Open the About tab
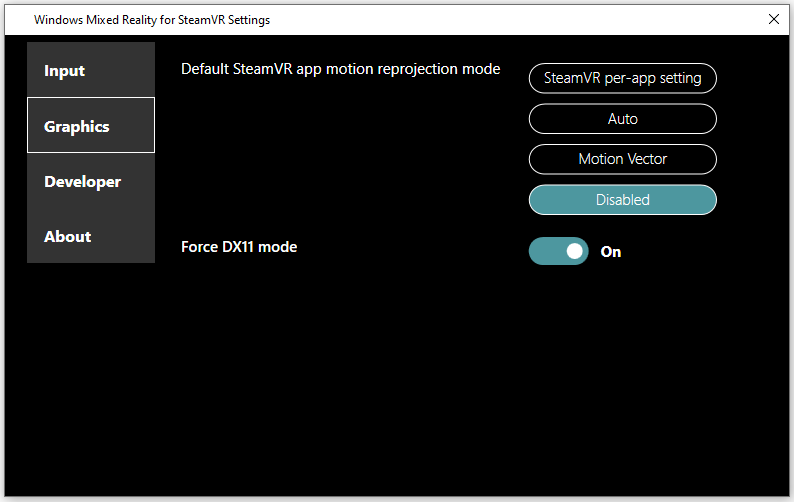The image size is (794, 502). tap(91, 236)
